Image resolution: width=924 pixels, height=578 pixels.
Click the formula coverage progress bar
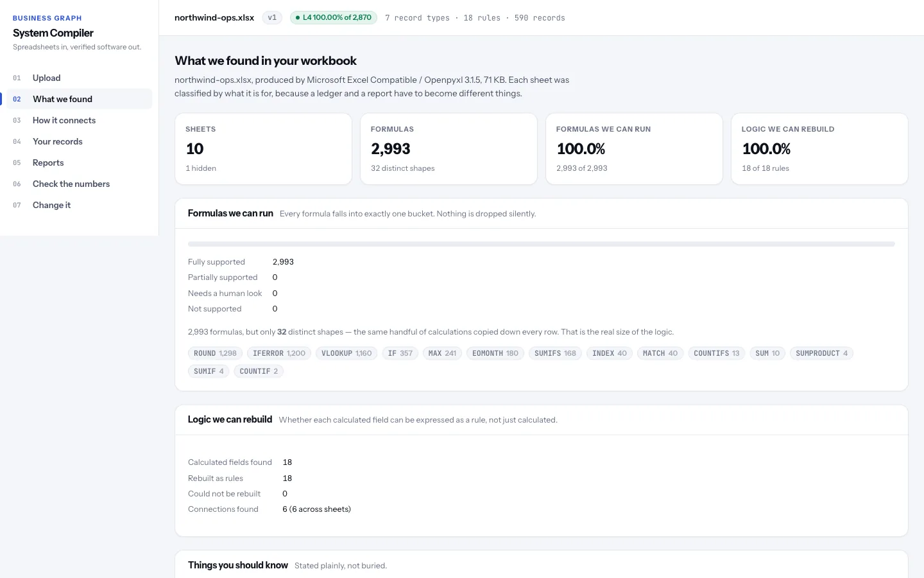click(541, 244)
